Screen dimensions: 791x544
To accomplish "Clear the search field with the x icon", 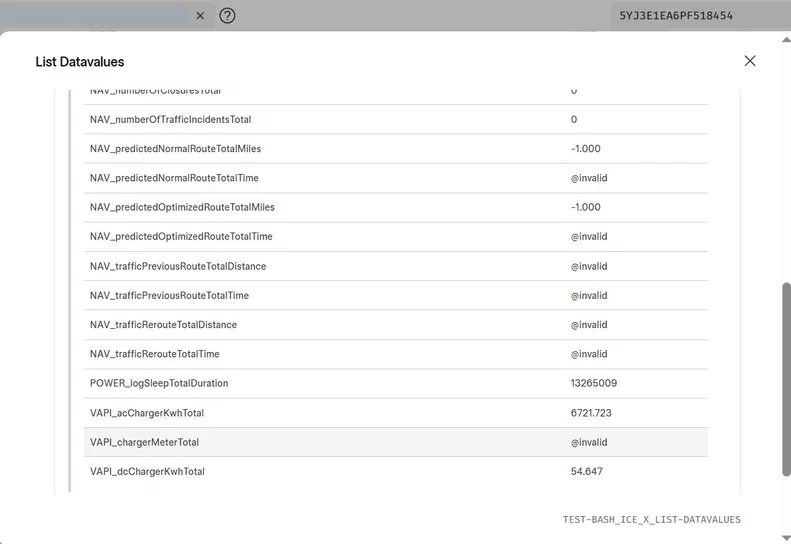I will 200,16.
